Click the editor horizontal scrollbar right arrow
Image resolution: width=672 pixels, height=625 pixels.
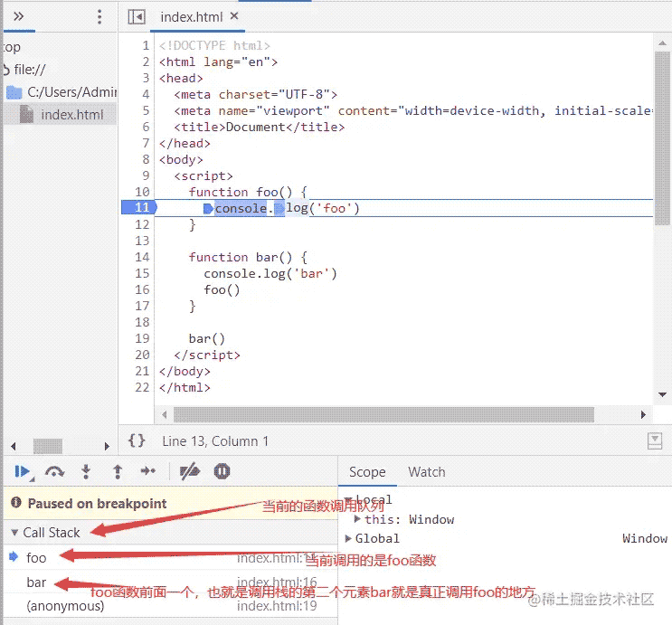click(643, 414)
